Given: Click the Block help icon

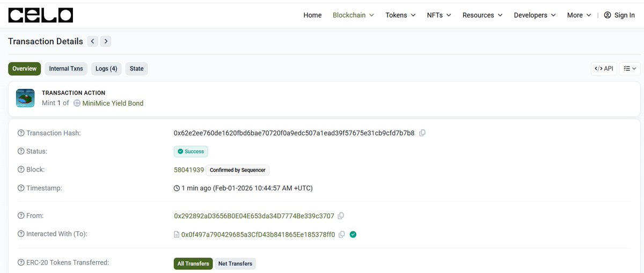Looking at the screenshot, I should [21, 169].
